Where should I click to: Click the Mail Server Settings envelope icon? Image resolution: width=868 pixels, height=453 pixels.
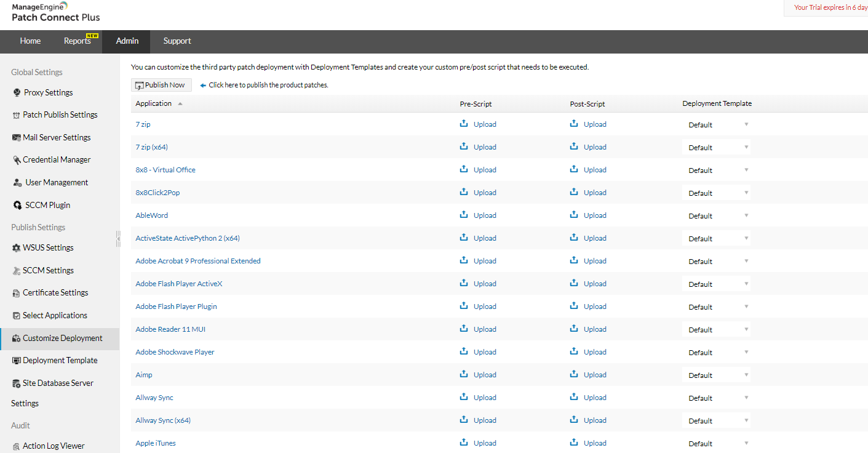coord(17,138)
